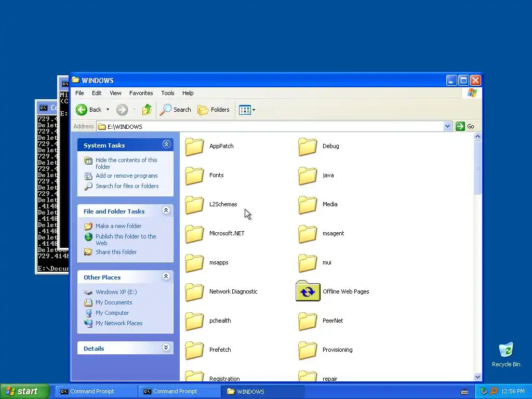Screen dimensions: 532x399
Task: Click the vertical scrollbar thumb
Action: 477,167
